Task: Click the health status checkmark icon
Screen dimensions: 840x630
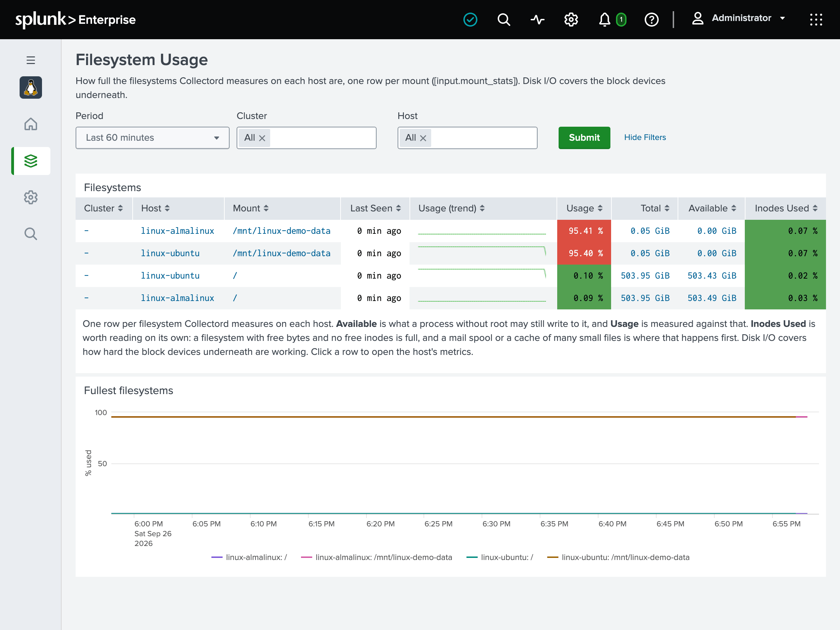Action: coord(470,19)
